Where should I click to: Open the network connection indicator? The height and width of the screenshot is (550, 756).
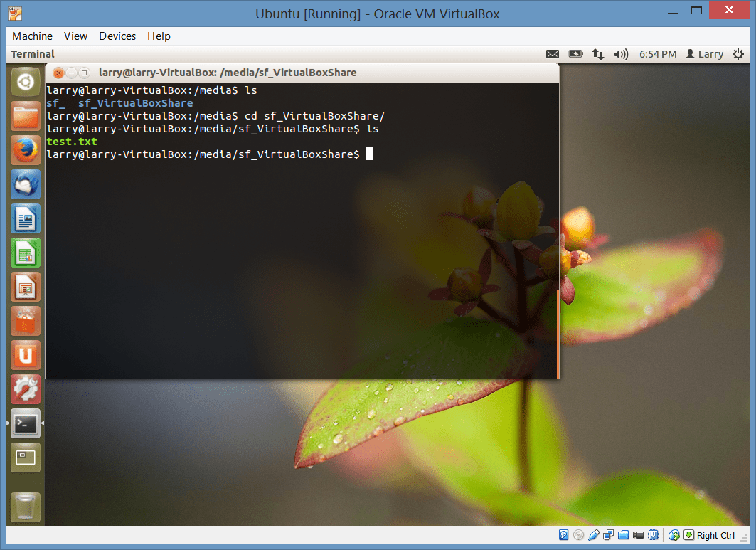pyautogui.click(x=598, y=54)
